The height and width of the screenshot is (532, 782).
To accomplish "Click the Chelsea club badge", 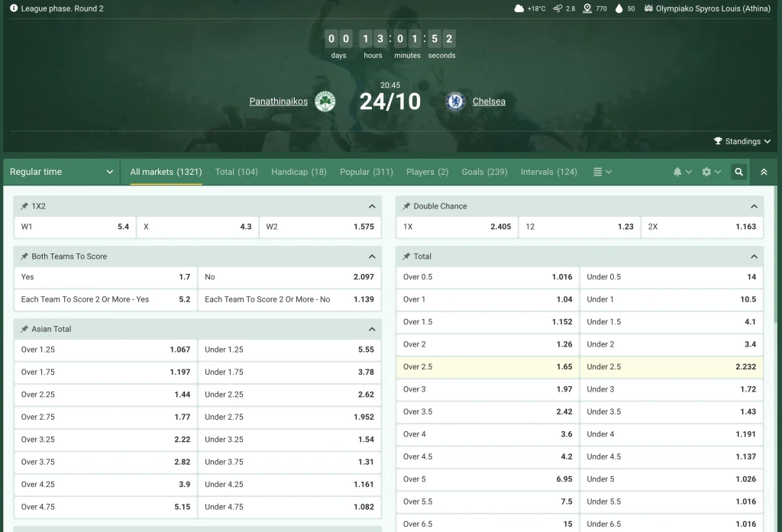I will click(455, 102).
